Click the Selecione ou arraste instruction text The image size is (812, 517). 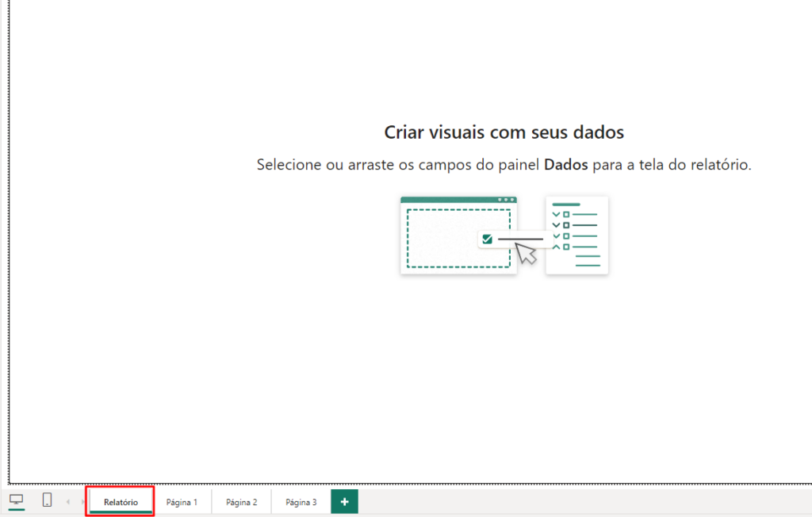click(x=396, y=165)
